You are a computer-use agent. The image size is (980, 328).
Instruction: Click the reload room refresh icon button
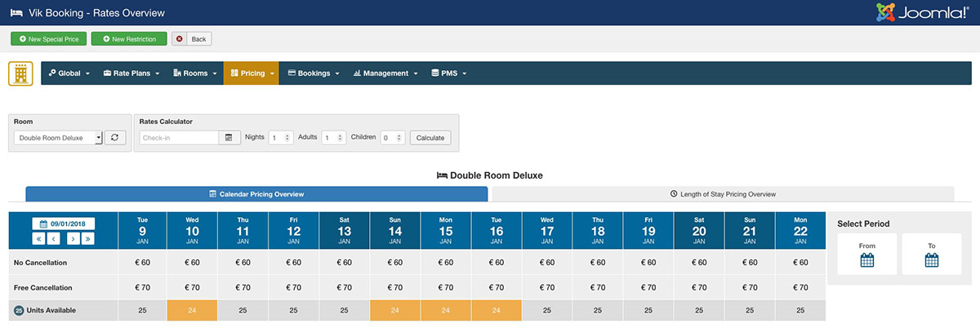(x=115, y=138)
